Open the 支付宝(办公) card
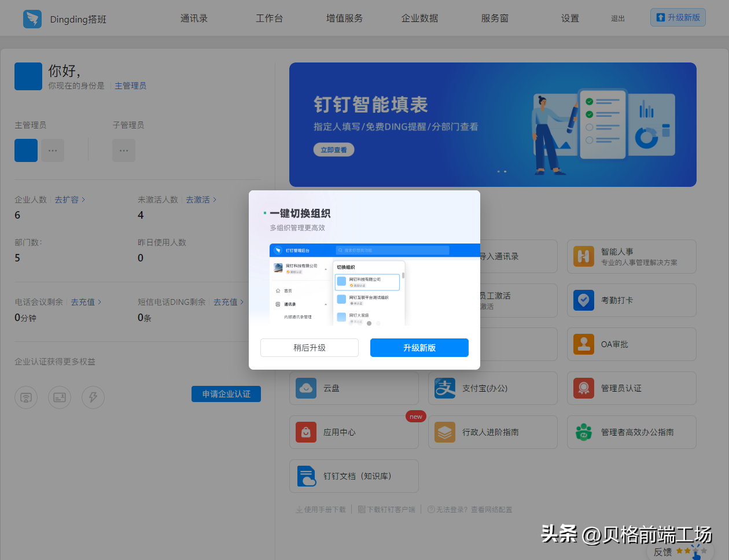Screen dimensions: 729x560 pos(493,388)
